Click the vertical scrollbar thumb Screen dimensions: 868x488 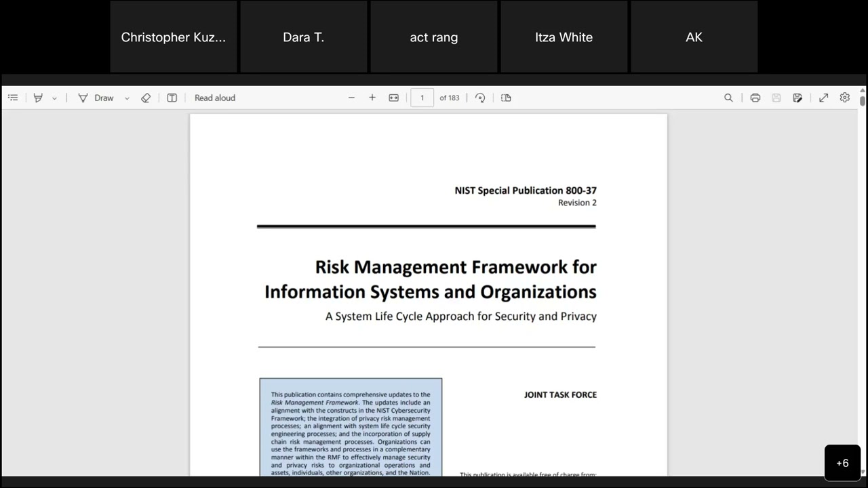pos(863,100)
